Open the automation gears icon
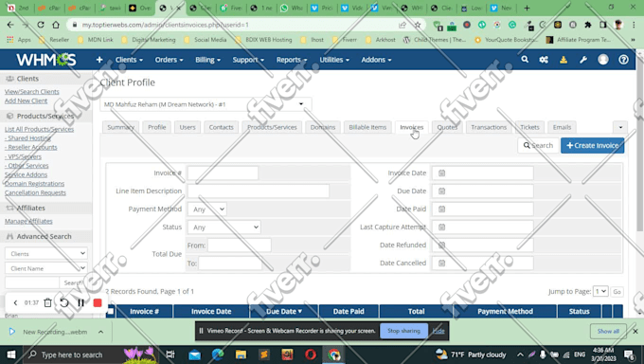The width and height of the screenshot is (644, 364). (x=544, y=60)
